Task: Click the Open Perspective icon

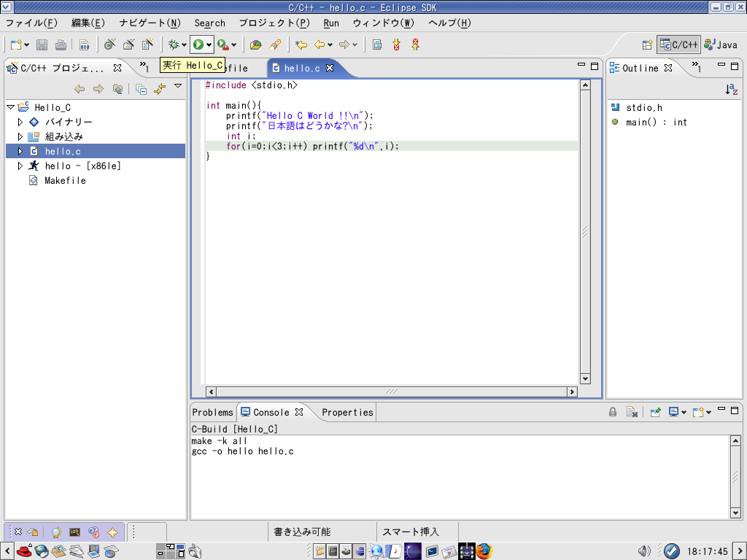Action: point(647,44)
